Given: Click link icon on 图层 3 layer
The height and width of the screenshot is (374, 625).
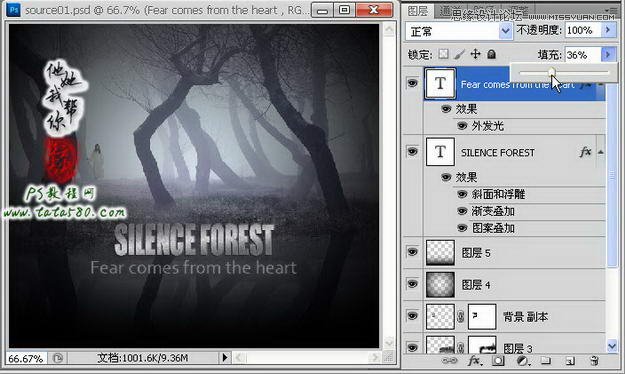Looking at the screenshot, I should 461,347.
